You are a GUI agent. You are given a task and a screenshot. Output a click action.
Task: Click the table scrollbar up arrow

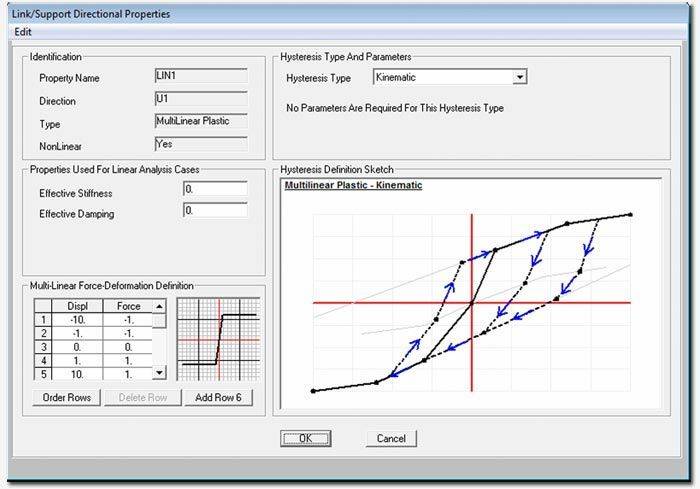click(159, 306)
